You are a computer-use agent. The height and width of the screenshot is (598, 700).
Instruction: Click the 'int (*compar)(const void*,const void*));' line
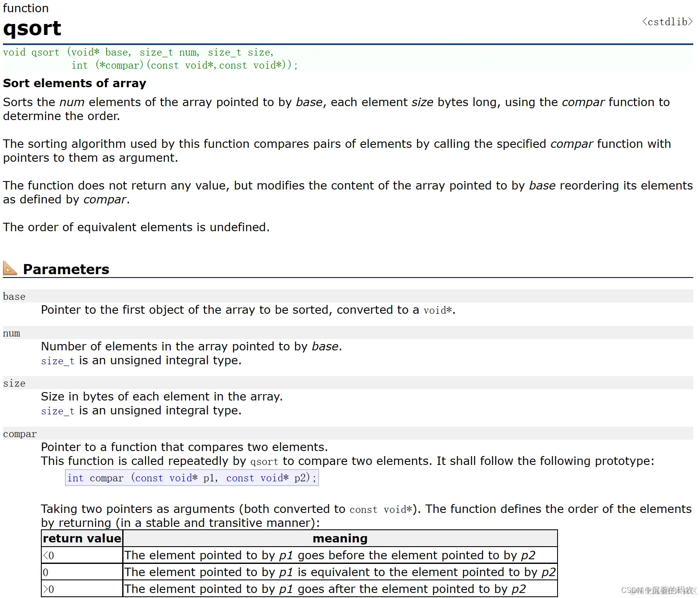click(185, 65)
